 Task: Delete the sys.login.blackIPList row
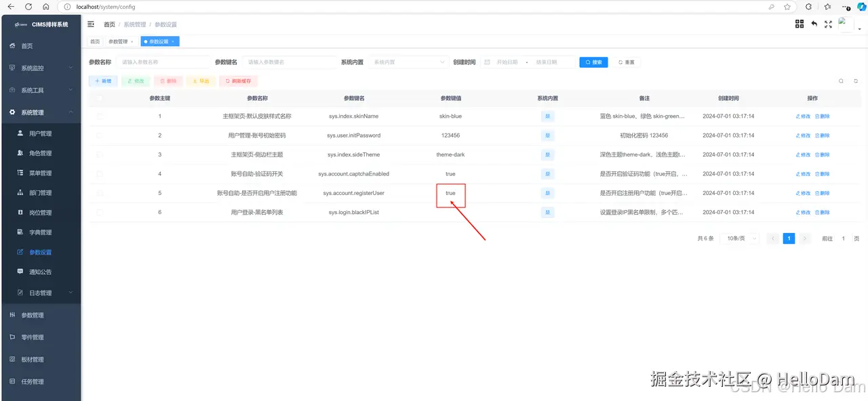pyautogui.click(x=822, y=213)
